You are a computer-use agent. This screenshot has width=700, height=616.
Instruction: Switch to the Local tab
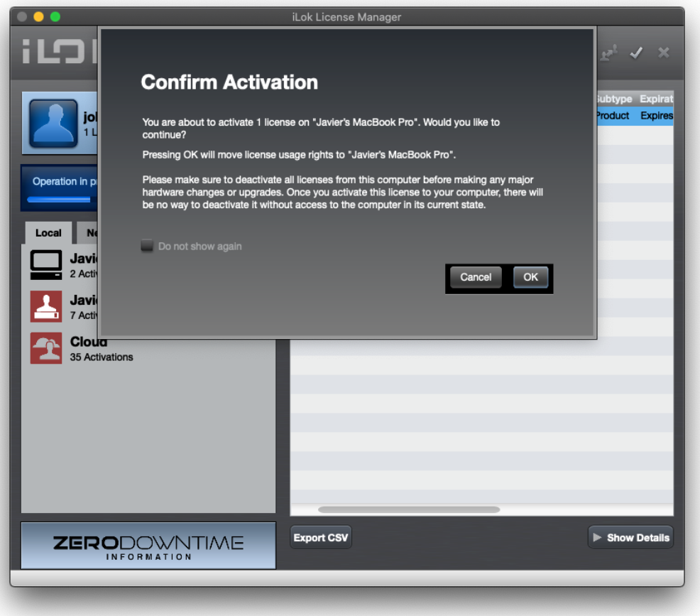48,233
